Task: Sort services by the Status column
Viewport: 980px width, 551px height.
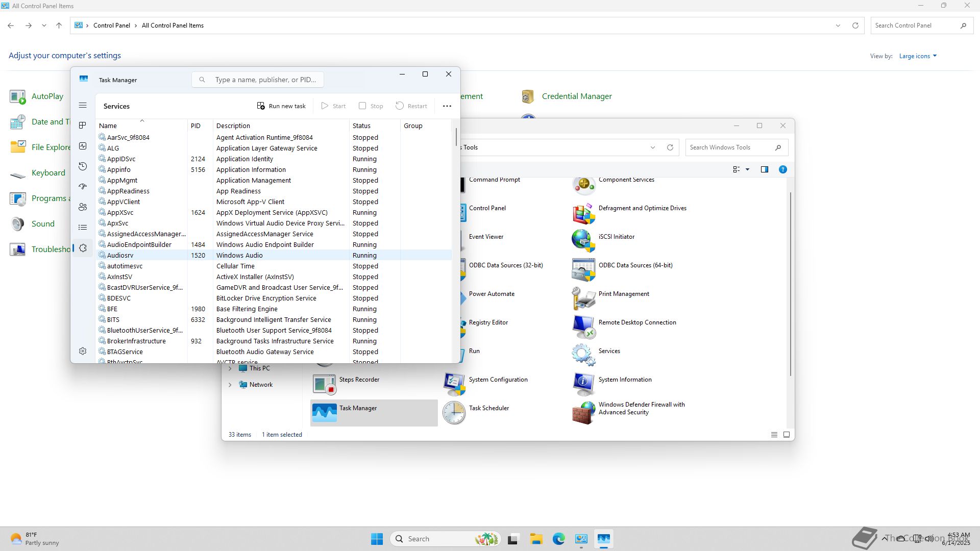Action: [361, 126]
